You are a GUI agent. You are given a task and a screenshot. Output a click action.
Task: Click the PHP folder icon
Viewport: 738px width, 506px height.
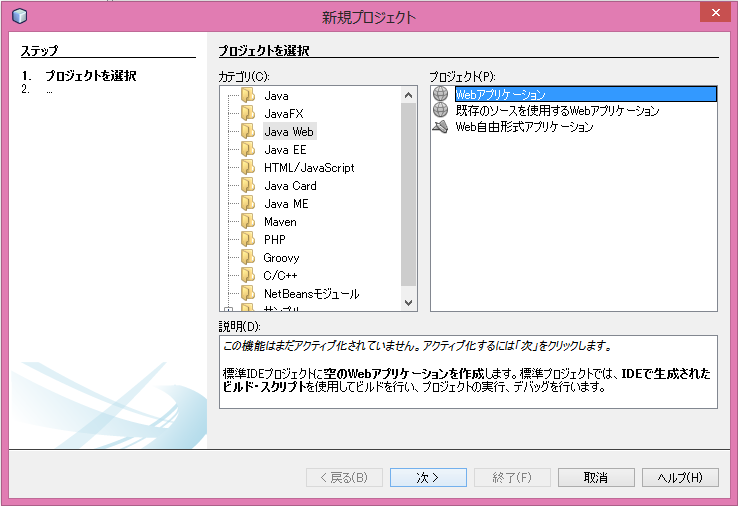tap(248, 240)
